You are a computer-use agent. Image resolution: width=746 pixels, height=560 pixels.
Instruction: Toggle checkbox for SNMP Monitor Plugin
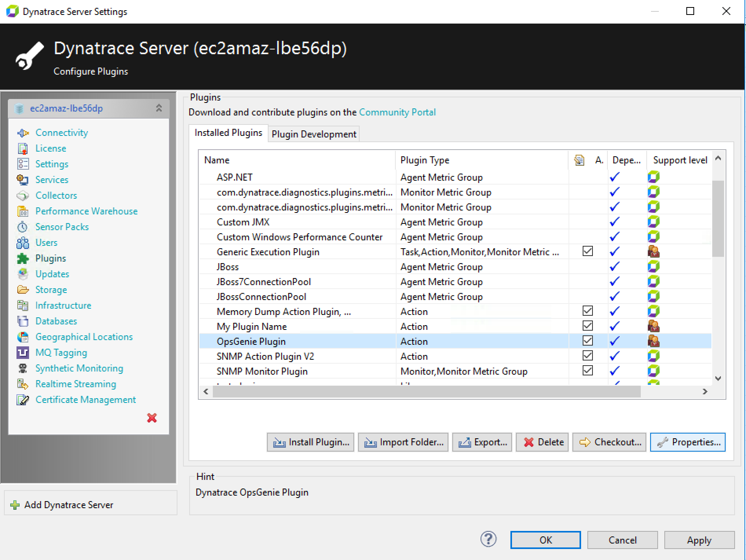click(x=588, y=370)
